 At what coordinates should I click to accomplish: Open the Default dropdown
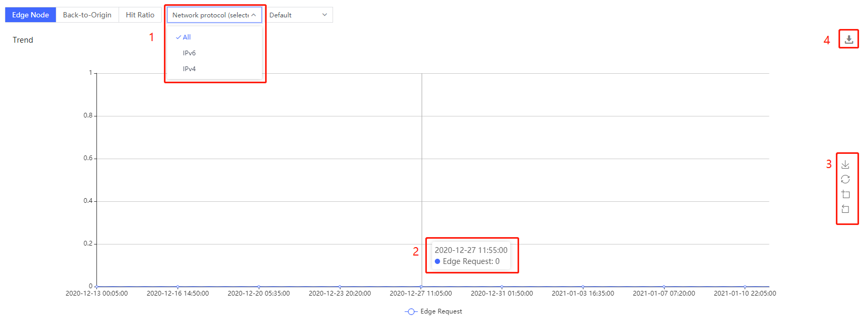[x=298, y=15]
